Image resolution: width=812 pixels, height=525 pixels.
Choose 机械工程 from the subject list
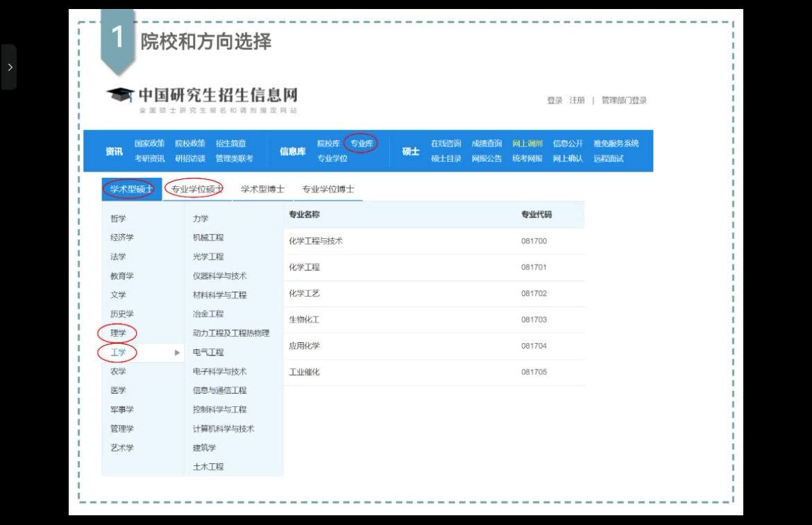(208, 237)
